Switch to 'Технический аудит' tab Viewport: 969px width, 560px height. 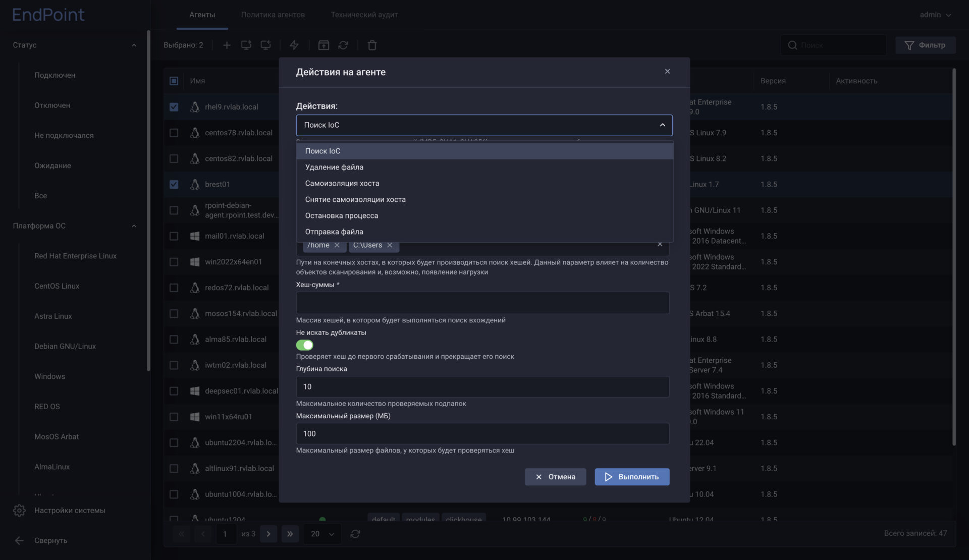pyautogui.click(x=364, y=15)
